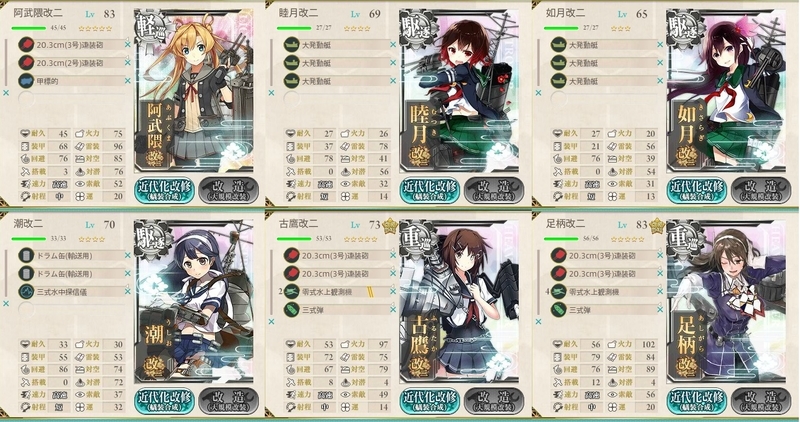The width and height of the screenshot is (800, 422).
Task: Open Furutaka's 近代化改修 modernization button
Action: 429,401
